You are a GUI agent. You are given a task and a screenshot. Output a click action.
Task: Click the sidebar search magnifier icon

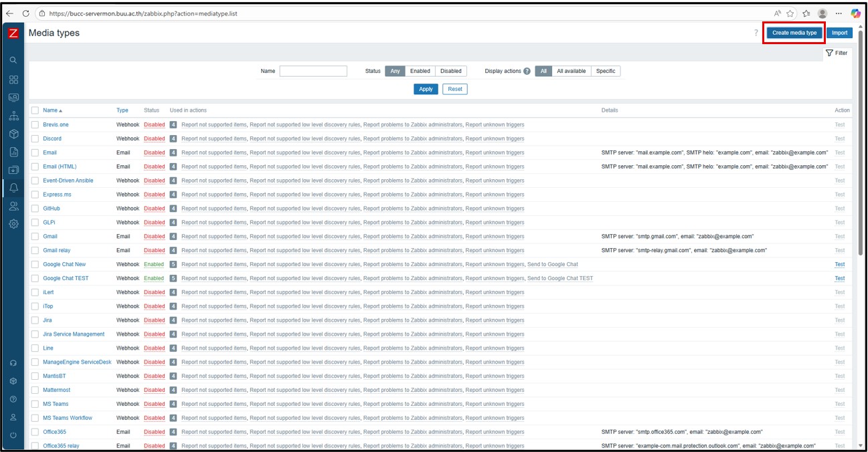tap(13, 60)
